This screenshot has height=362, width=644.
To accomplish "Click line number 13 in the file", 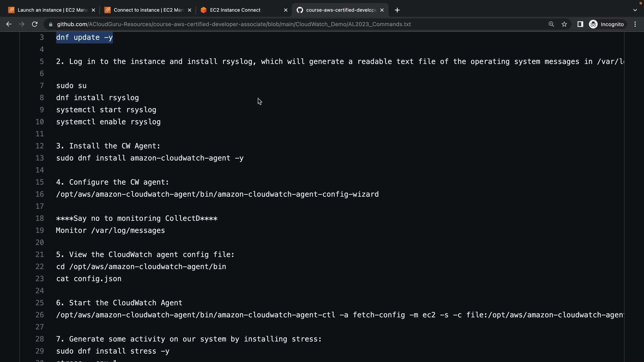I will tap(40, 158).
